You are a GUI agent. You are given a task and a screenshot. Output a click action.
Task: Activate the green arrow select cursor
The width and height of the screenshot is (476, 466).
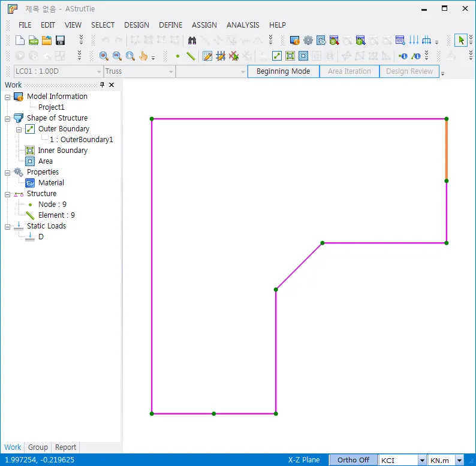pyautogui.click(x=461, y=40)
